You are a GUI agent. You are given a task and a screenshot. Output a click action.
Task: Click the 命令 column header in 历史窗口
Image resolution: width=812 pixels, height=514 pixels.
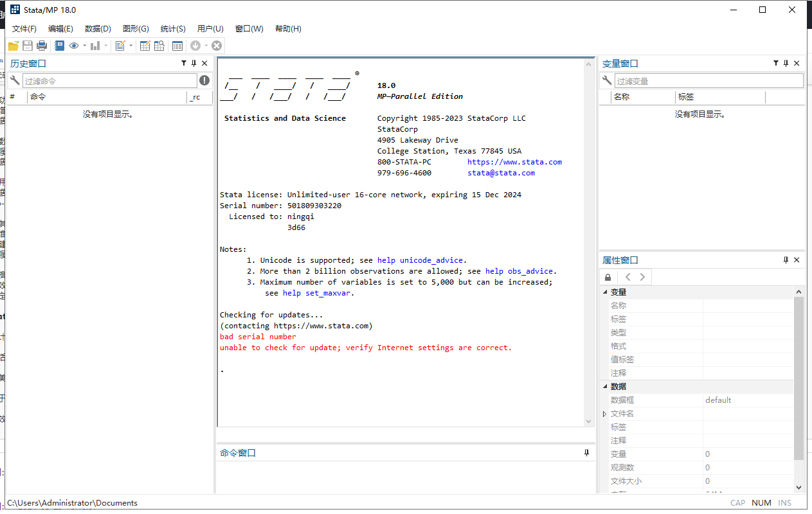107,97
